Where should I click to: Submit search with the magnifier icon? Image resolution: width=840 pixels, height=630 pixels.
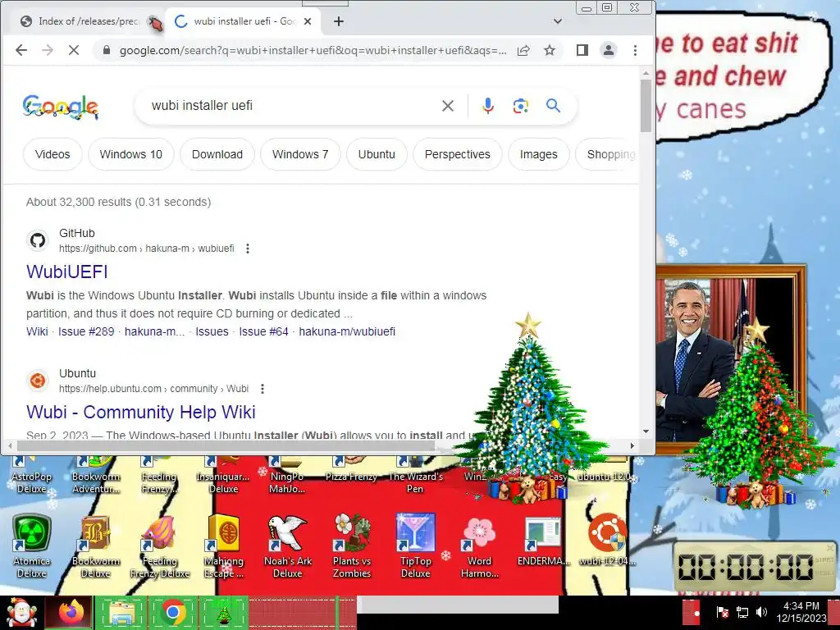[554, 106]
